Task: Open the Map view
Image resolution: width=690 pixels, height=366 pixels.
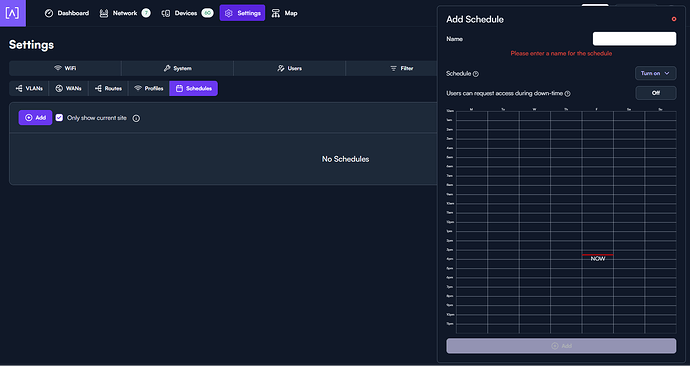Action: point(284,13)
